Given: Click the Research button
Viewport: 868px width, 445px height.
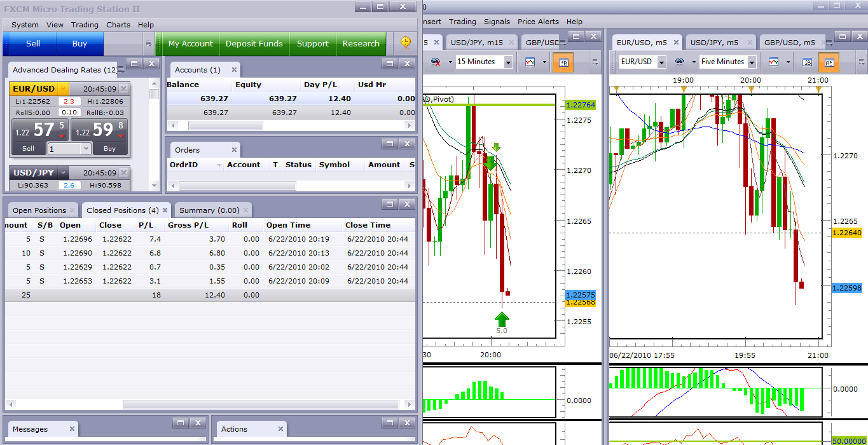Looking at the screenshot, I should pos(361,44).
